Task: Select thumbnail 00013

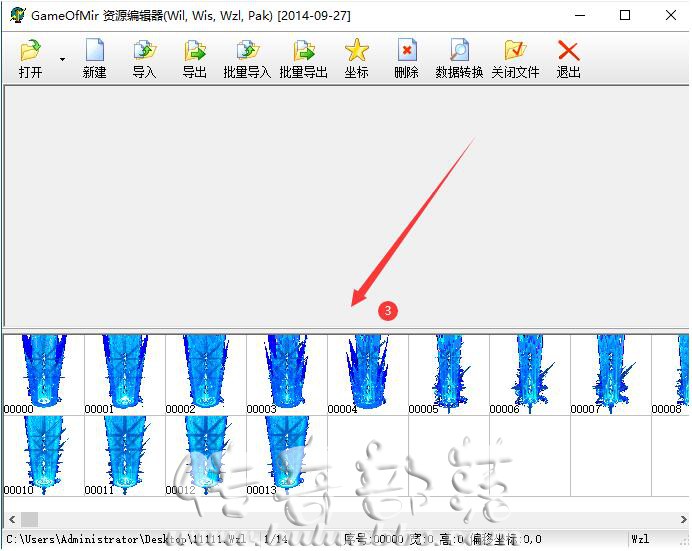Action: (287, 456)
